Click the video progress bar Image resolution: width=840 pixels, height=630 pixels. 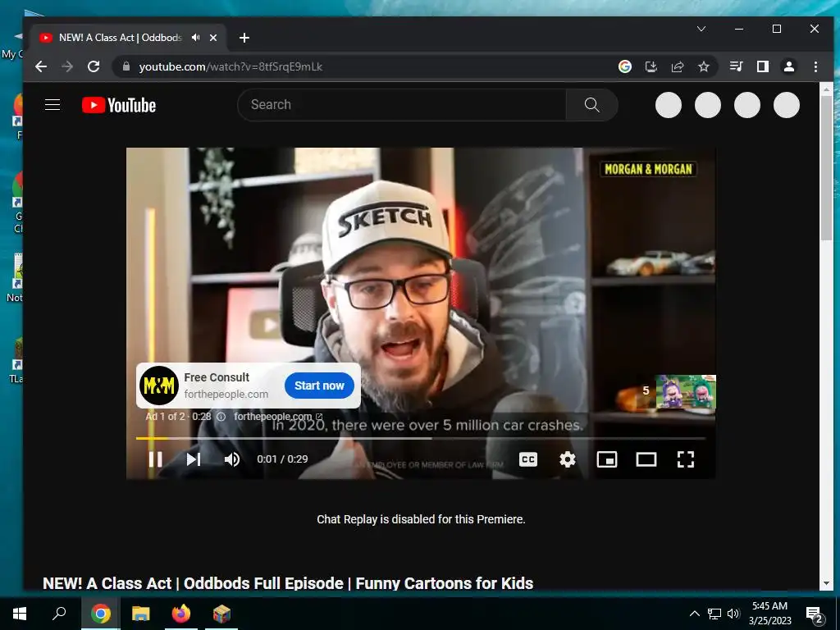pos(421,438)
